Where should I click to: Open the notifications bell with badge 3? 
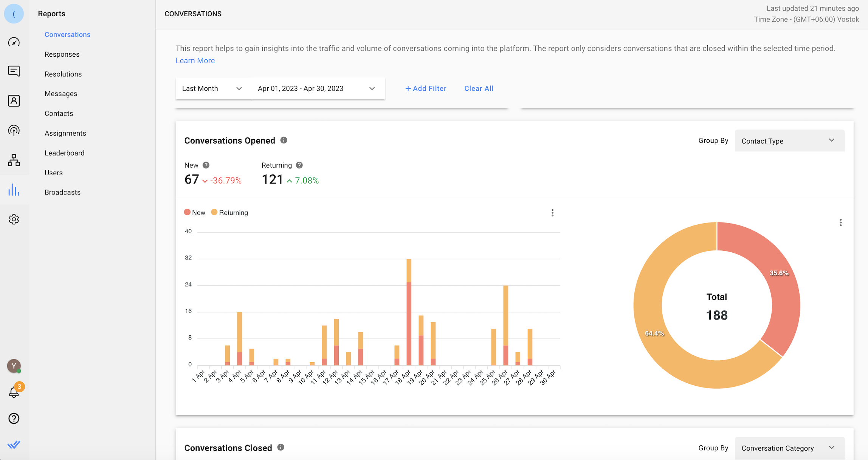[x=14, y=392]
